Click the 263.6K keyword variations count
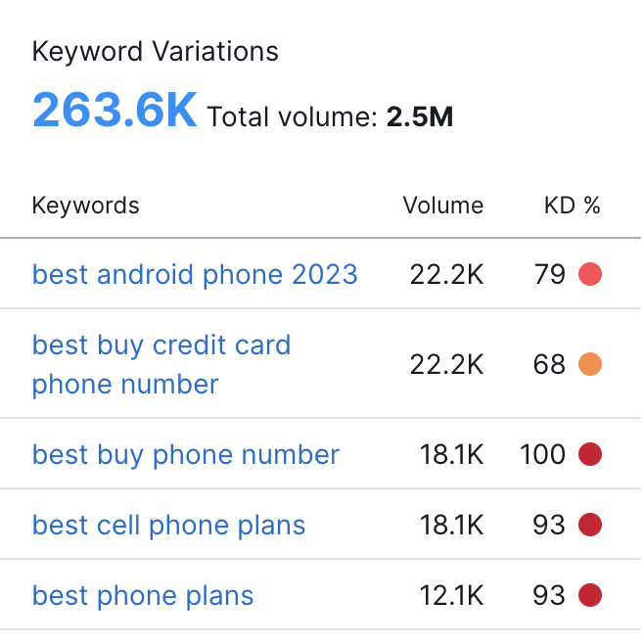 pyautogui.click(x=115, y=111)
